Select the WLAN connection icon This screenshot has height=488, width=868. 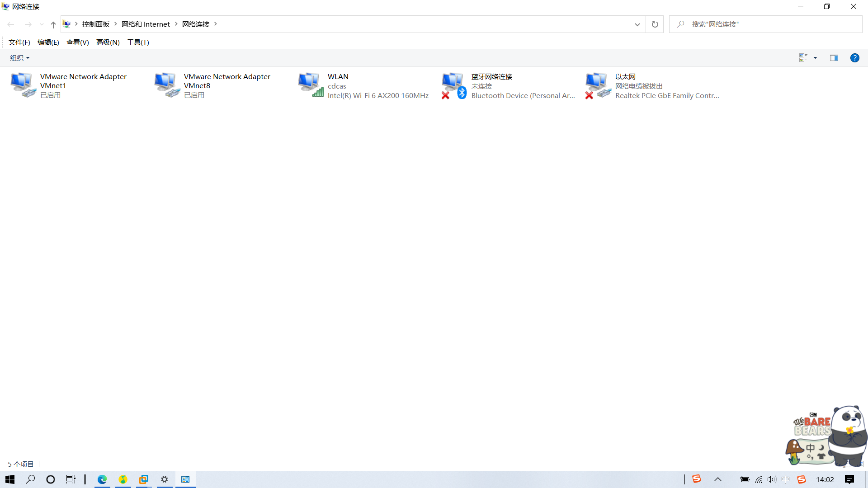click(x=310, y=85)
